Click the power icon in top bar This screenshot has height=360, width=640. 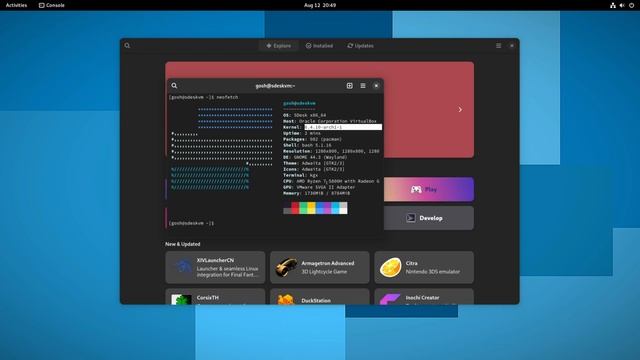point(631,5)
